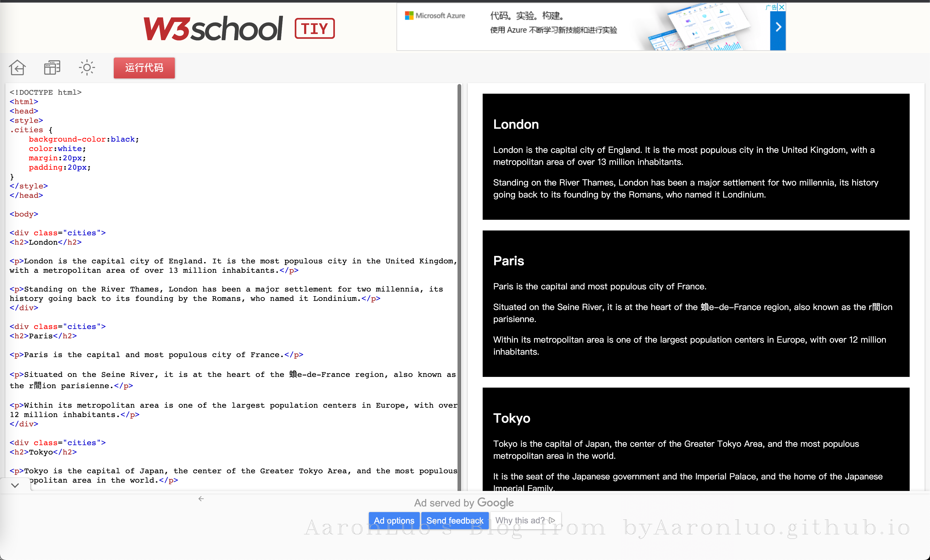Click the red 运行代码 run button
Viewport: 930px width, 560px height.
tap(144, 68)
